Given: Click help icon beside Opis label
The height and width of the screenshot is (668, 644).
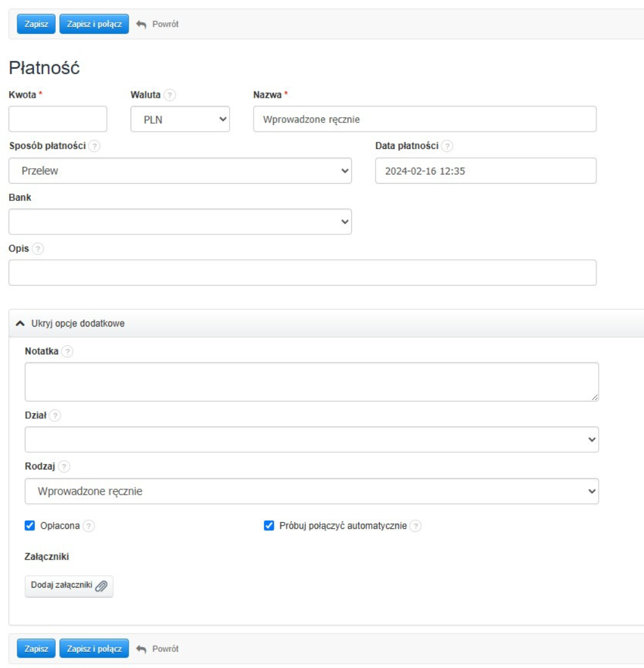Looking at the screenshot, I should tap(38, 247).
